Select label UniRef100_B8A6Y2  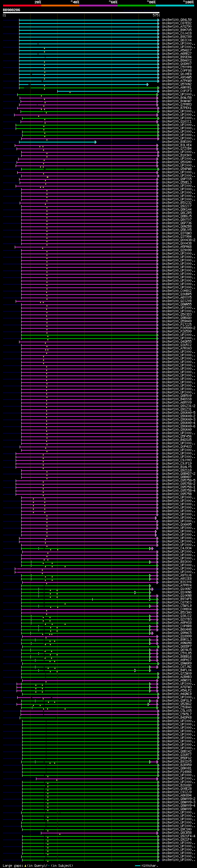point(177,61)
